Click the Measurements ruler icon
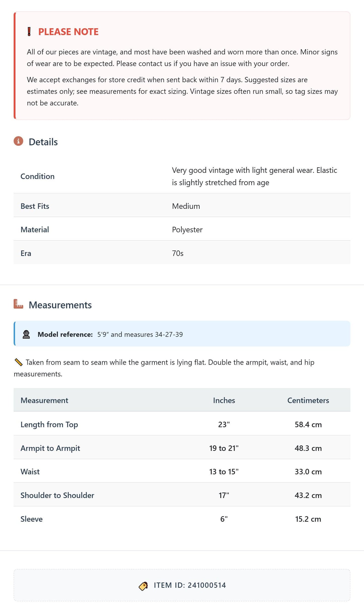The image size is (364, 613). [x=18, y=304]
